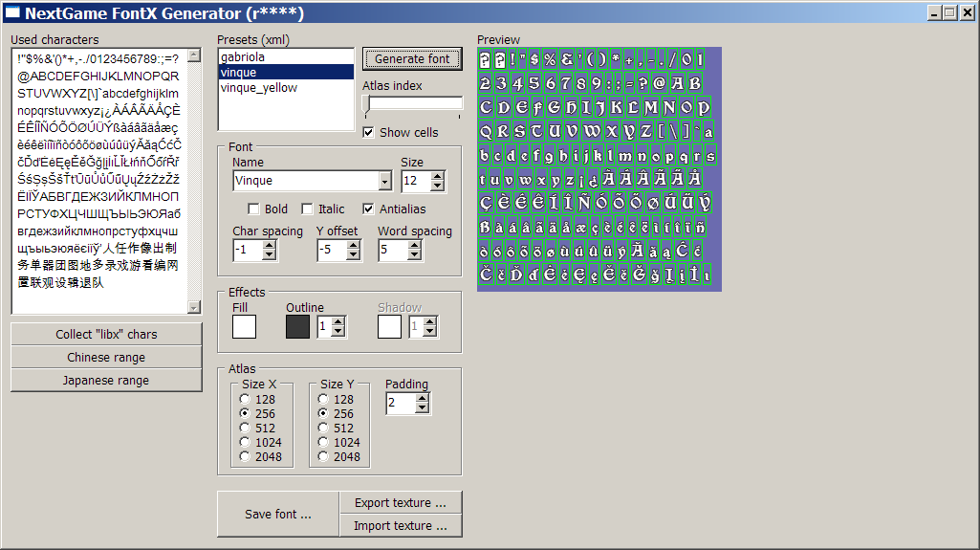
Task: Select the vinque_yellow preset
Action: click(286, 88)
